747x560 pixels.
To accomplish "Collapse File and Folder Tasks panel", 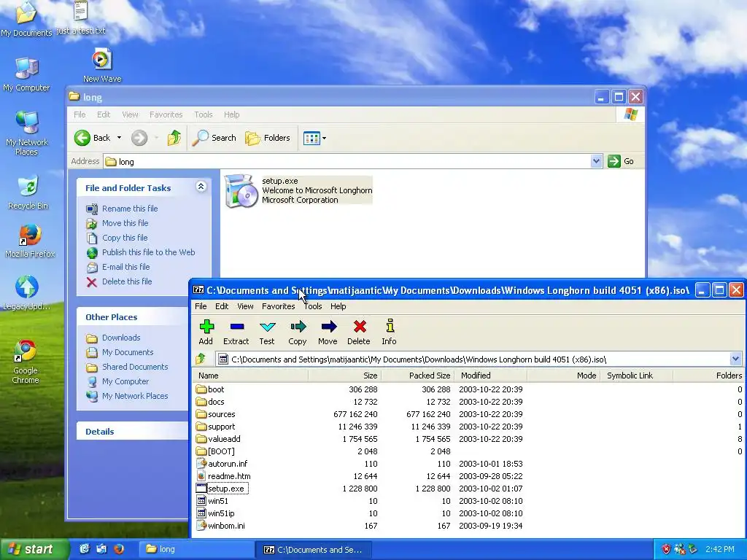I will click(x=201, y=187).
